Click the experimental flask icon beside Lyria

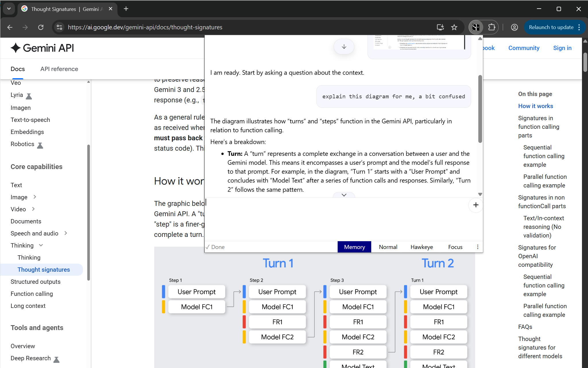pyautogui.click(x=29, y=96)
